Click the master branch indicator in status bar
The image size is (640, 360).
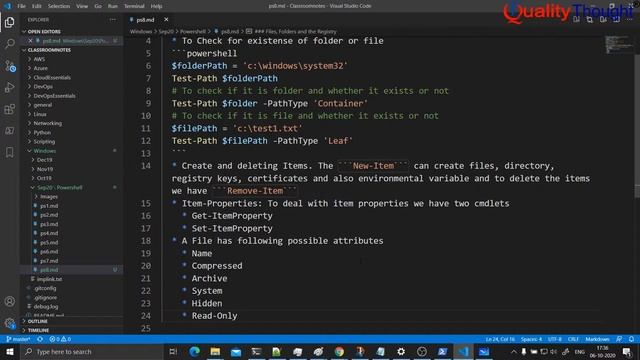18,339
